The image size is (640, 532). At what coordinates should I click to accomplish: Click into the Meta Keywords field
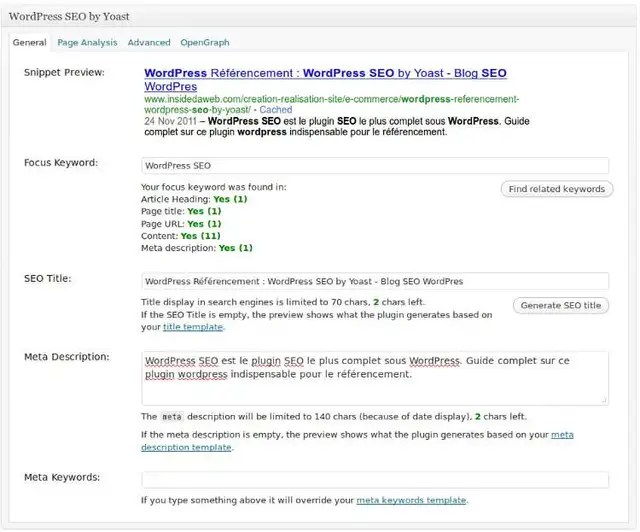pyautogui.click(x=375, y=480)
